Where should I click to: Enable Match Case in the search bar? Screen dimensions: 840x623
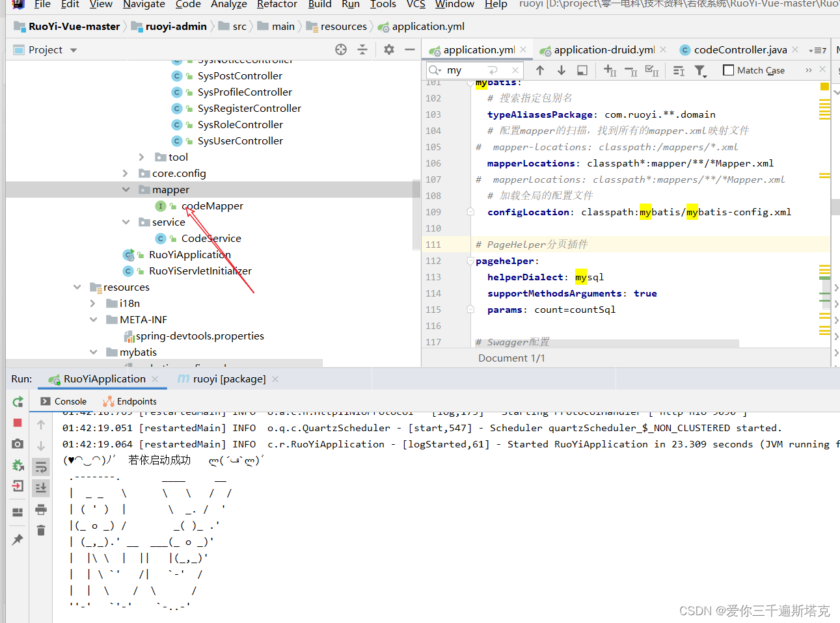coord(728,70)
